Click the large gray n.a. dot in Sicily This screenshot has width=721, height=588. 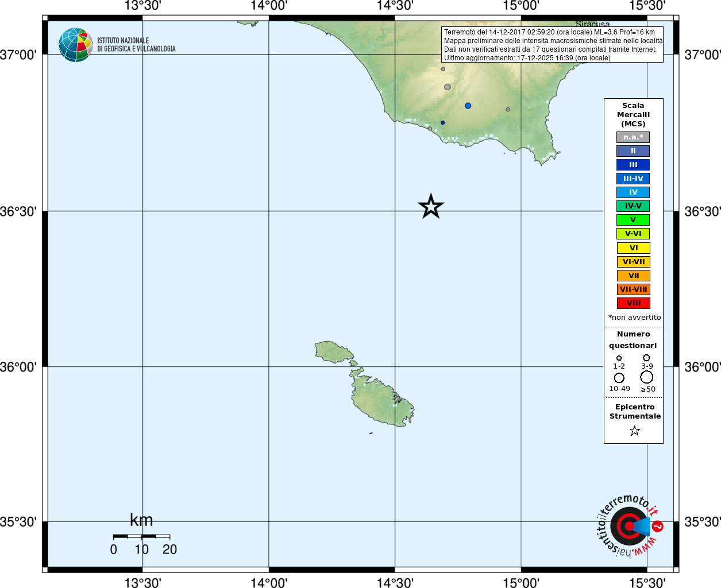click(x=448, y=87)
